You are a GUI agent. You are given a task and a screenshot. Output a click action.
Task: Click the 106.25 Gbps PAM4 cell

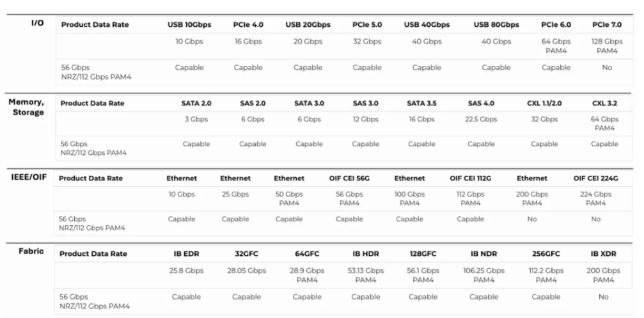(483, 275)
